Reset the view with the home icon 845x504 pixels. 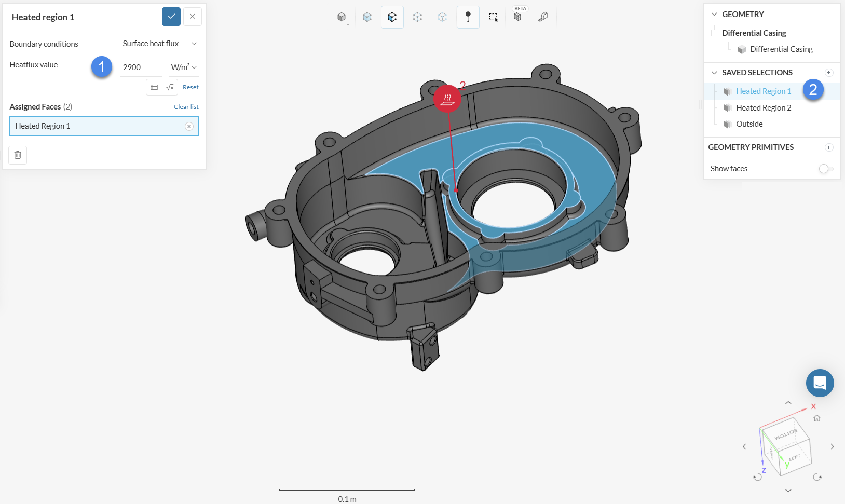[x=816, y=418]
